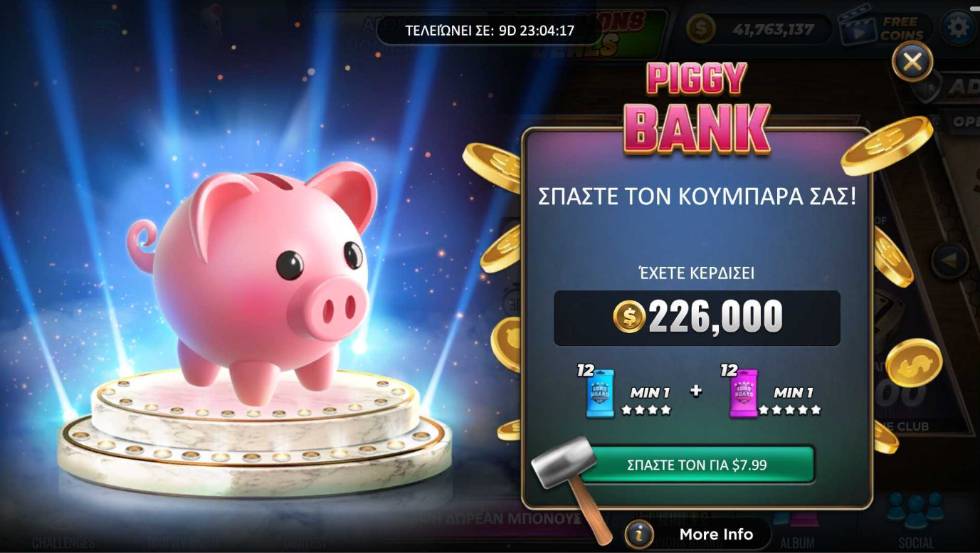The width and height of the screenshot is (980, 553).
Task: Select the blue Lord Board pack icon
Action: click(x=600, y=393)
